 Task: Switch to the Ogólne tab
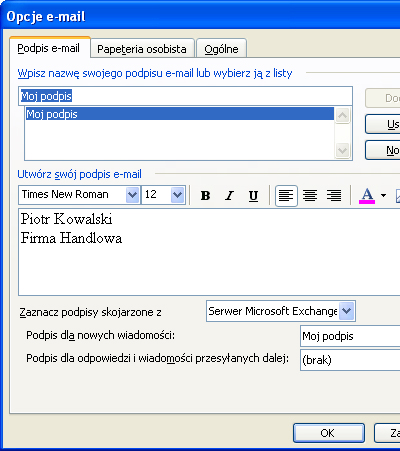pos(221,49)
